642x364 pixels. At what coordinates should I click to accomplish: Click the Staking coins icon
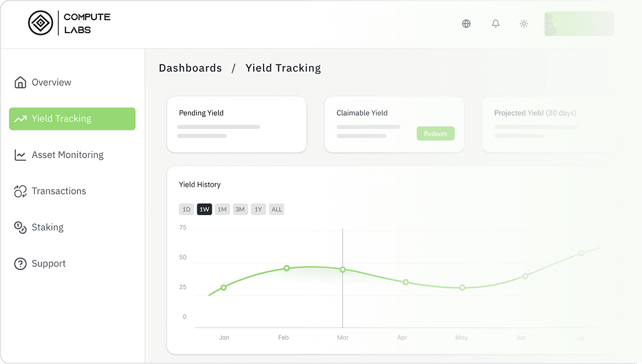20,227
